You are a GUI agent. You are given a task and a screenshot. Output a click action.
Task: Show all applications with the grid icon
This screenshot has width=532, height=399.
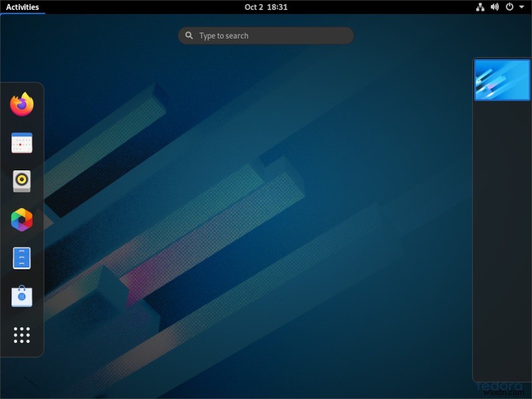point(22,334)
